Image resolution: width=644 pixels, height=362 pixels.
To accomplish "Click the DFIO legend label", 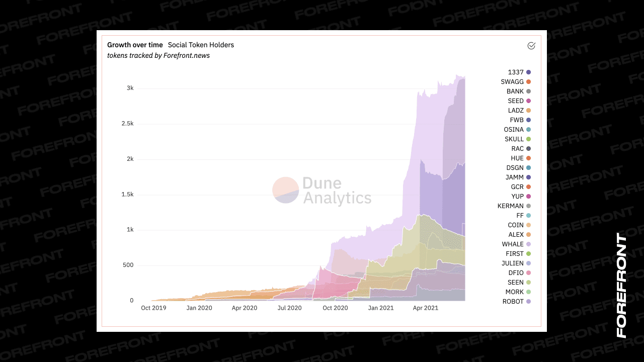I will [x=516, y=273].
